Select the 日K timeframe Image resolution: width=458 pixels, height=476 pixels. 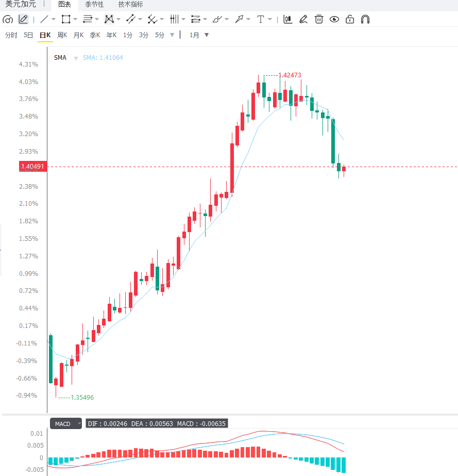click(45, 35)
